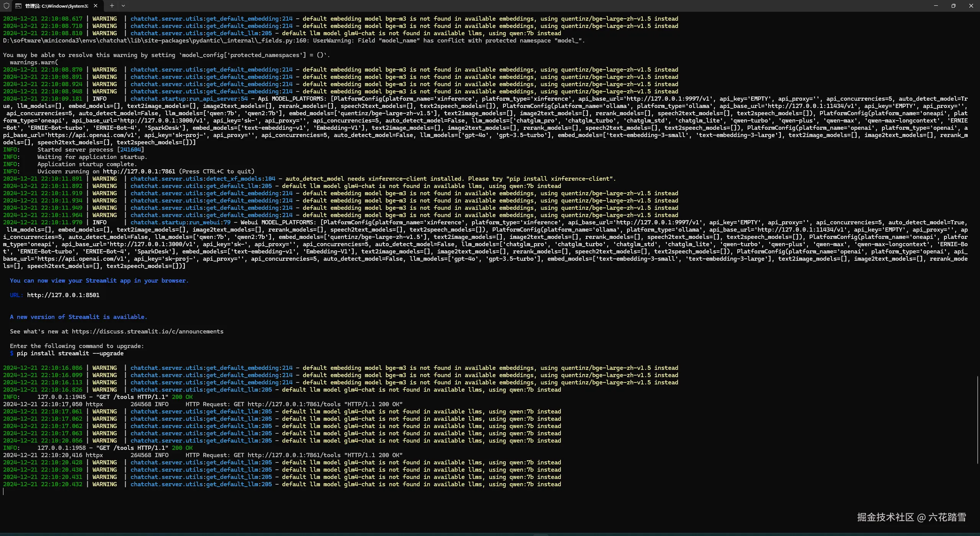Click the administrator shield icon in title bar

(6, 6)
